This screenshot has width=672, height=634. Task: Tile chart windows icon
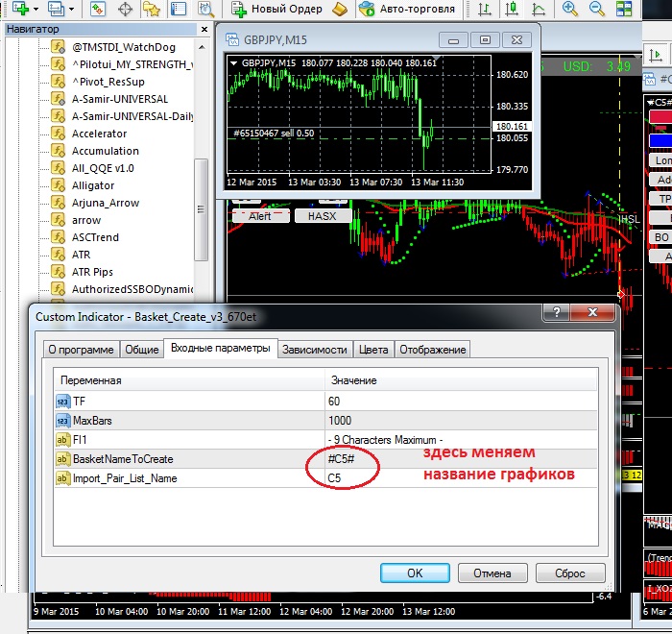624,9
